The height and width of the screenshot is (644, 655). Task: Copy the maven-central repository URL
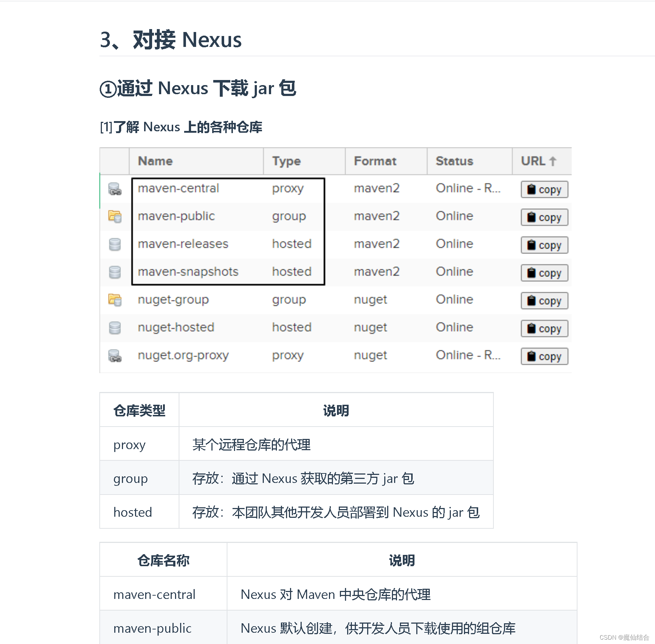pyautogui.click(x=544, y=189)
